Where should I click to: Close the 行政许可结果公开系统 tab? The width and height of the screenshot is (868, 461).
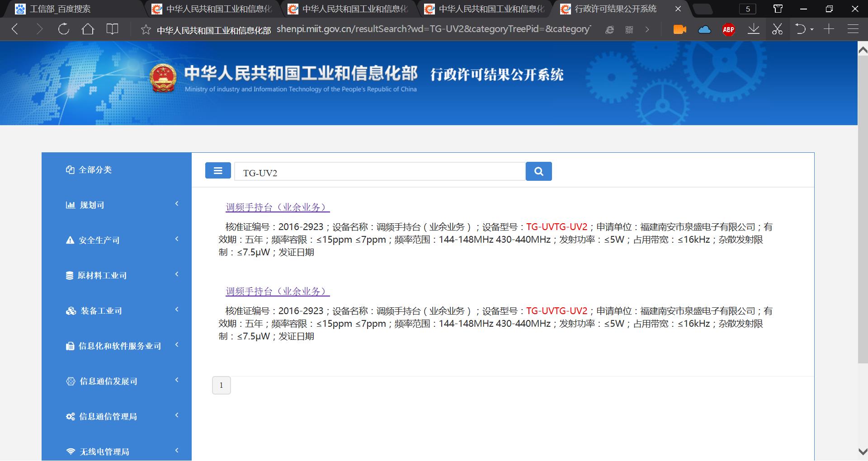678,9
